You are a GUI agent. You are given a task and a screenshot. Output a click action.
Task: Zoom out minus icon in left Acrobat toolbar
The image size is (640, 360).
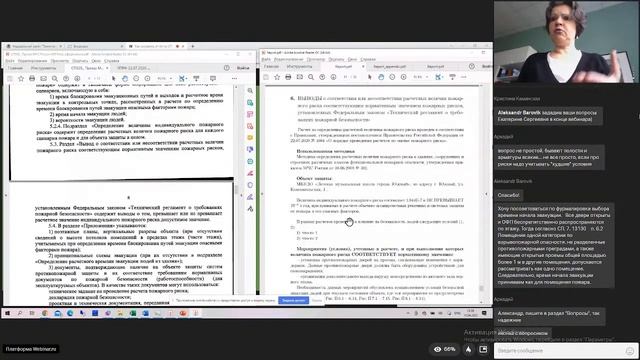coord(136,78)
